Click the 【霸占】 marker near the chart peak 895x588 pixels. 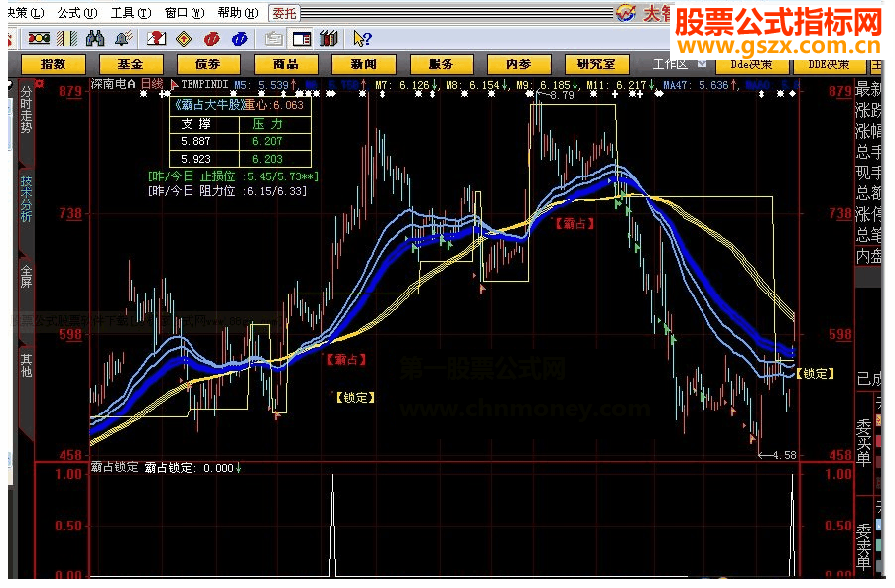[575, 223]
